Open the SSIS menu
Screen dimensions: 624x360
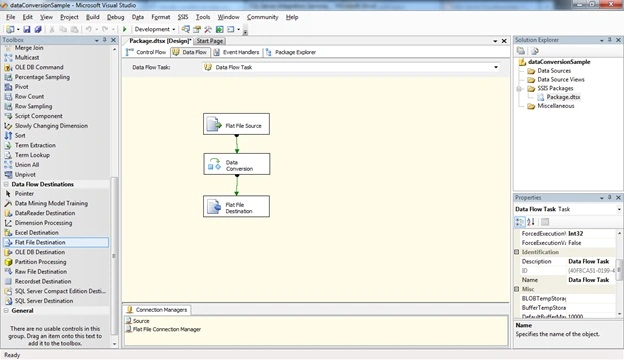click(183, 17)
